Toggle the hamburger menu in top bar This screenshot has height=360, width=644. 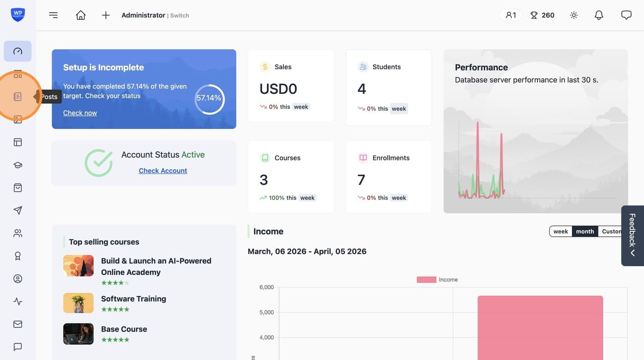54,15
